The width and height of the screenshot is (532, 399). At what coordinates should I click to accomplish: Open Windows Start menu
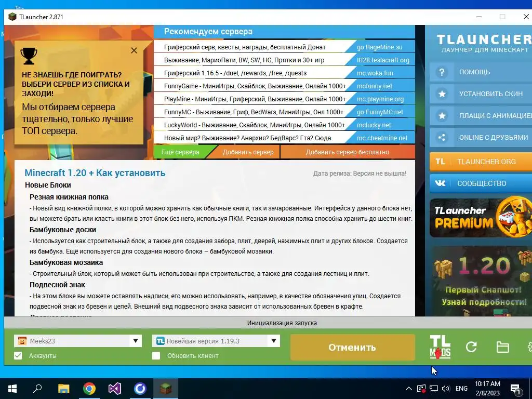[12, 389]
